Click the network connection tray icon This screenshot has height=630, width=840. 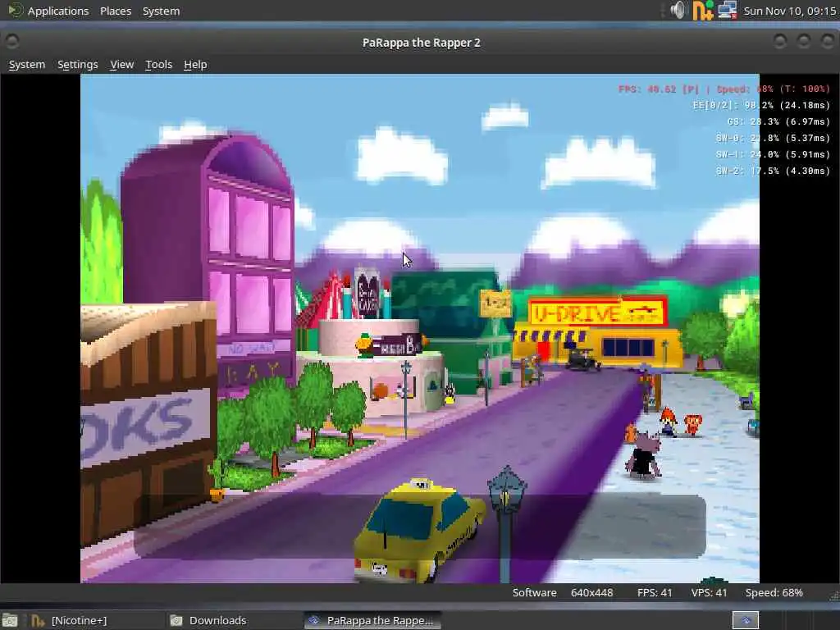click(727, 10)
